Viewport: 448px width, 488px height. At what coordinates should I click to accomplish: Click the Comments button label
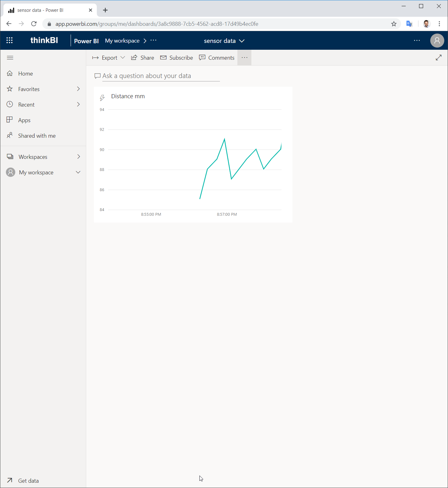click(x=221, y=58)
